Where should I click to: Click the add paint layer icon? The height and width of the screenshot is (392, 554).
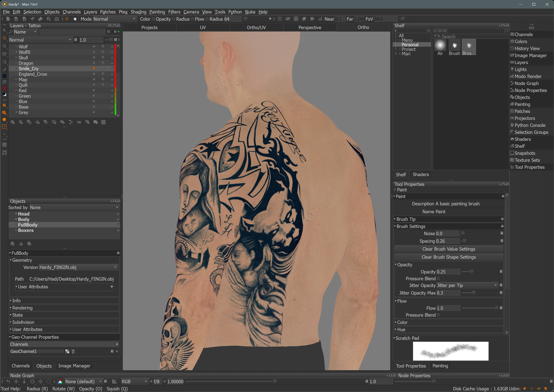pos(13,122)
